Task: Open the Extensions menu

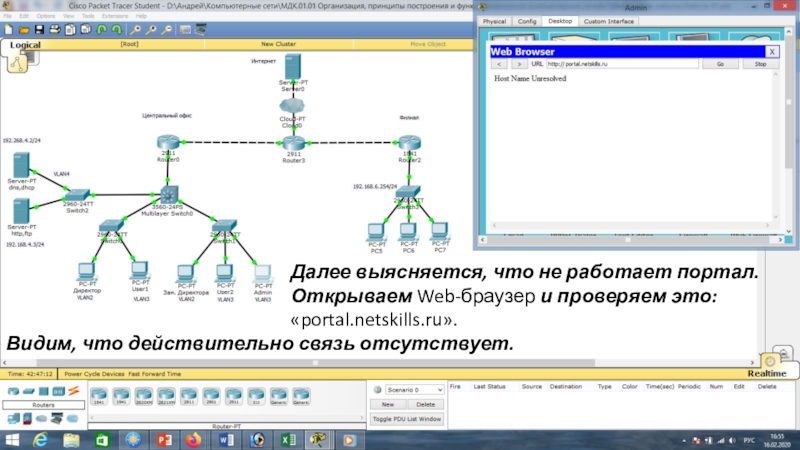Action: [115, 16]
